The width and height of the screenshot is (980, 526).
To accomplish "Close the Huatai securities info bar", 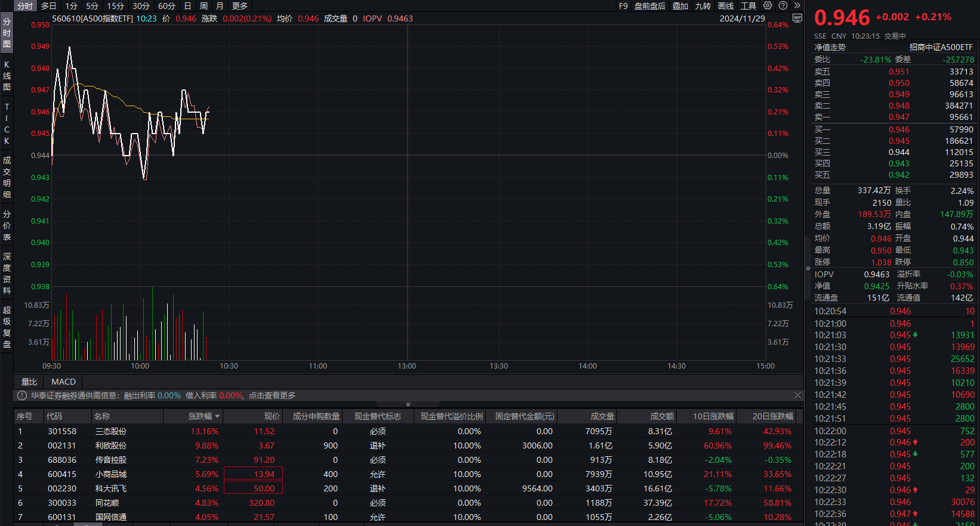I will tap(797, 395).
